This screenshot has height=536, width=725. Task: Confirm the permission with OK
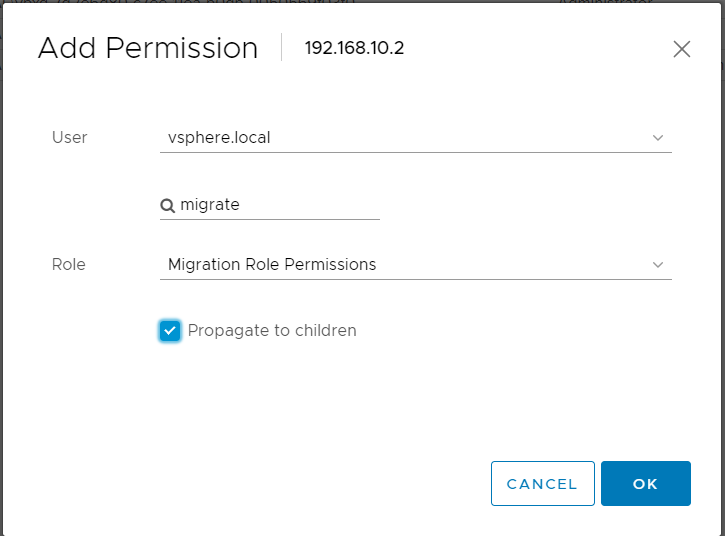point(645,484)
